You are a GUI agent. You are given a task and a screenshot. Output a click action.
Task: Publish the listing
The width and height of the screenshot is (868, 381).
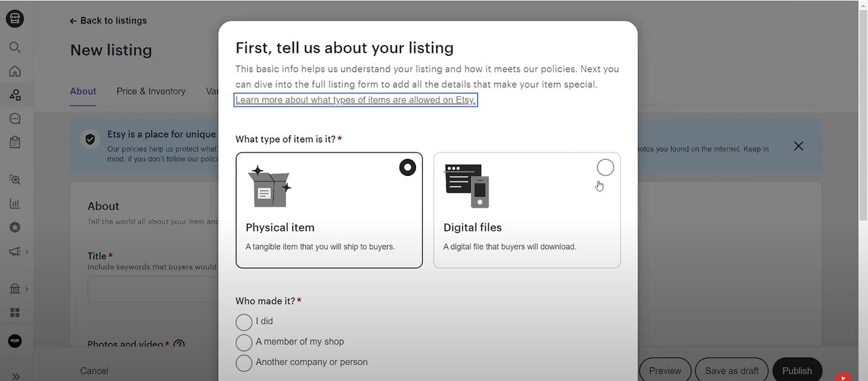click(x=797, y=370)
